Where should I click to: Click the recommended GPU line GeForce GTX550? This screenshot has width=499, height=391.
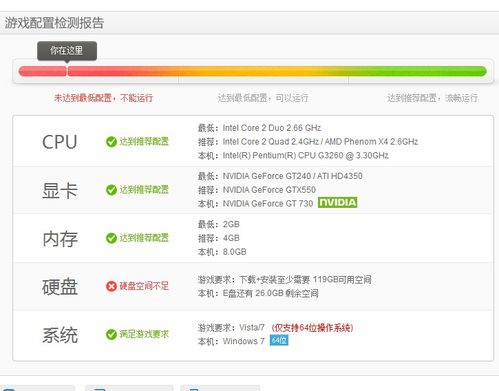[x=257, y=190]
